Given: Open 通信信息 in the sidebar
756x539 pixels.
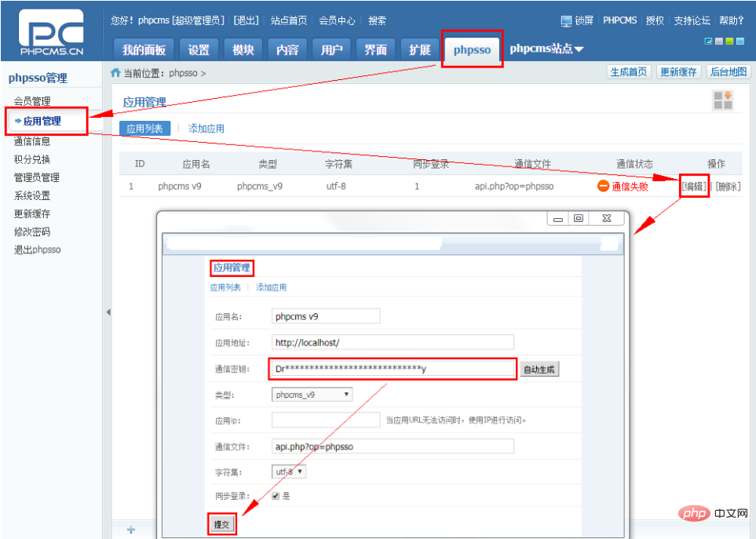Looking at the screenshot, I should click(32, 141).
